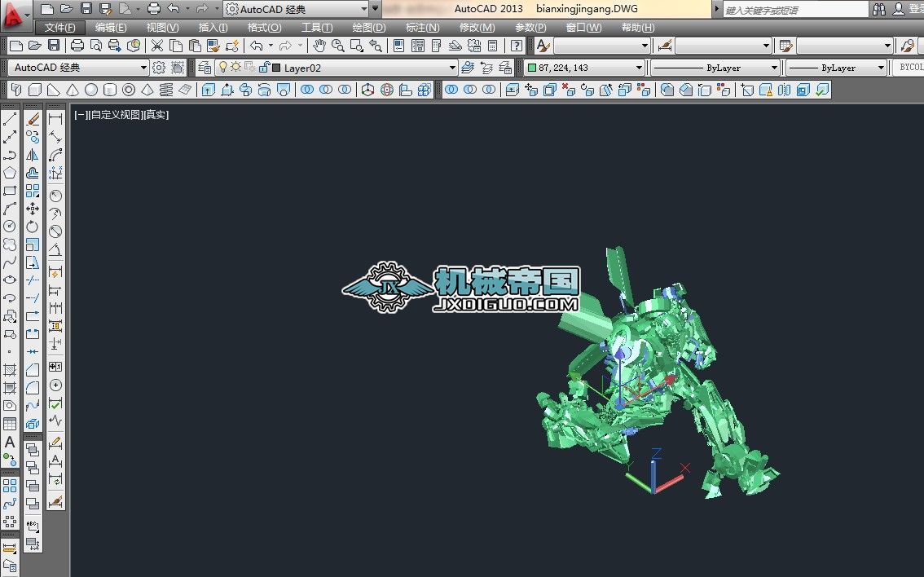This screenshot has width=924, height=577.
Task: Activate the Pan hand tool
Action: coord(319,46)
